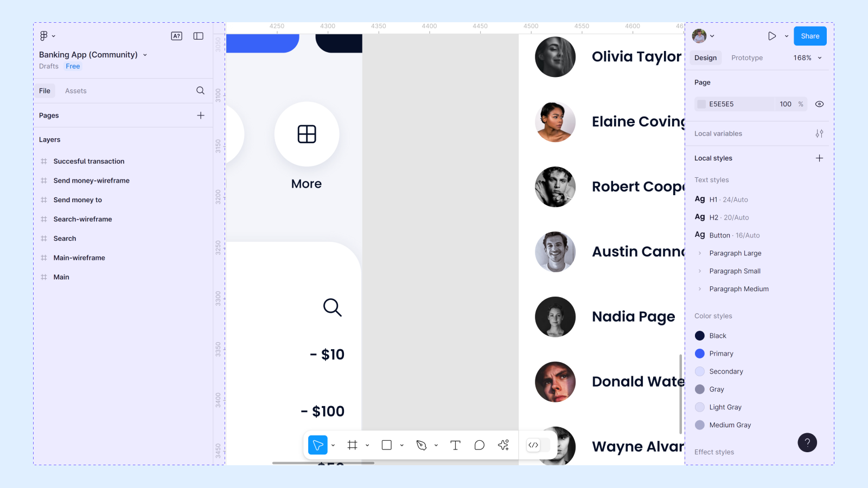The image size is (868, 488).
Task: Add a new page with the plus button
Action: (200, 115)
